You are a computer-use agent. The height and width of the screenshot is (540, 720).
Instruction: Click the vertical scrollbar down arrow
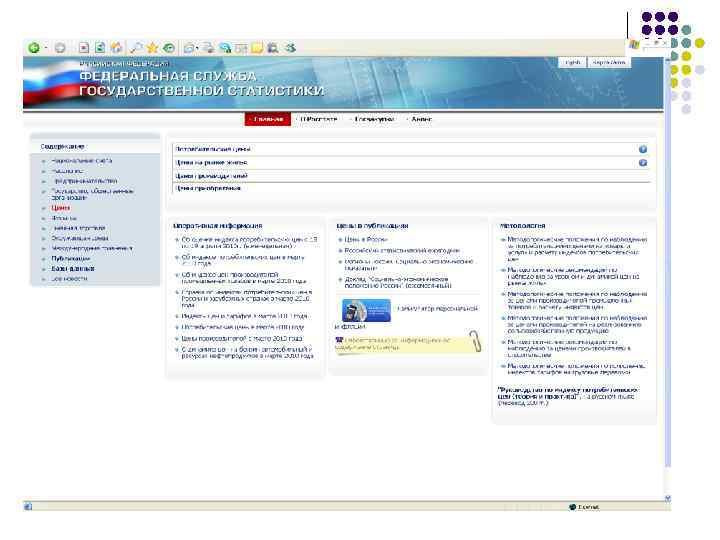click(x=668, y=498)
